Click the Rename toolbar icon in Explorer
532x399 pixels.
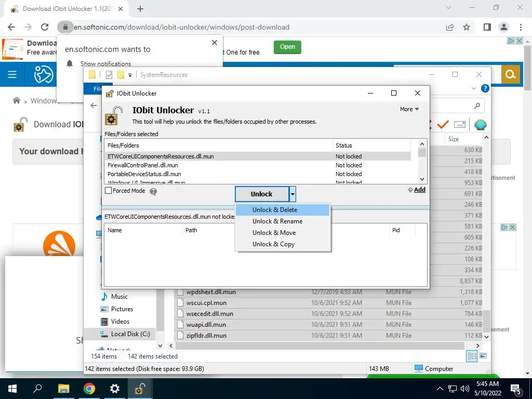[460, 125]
